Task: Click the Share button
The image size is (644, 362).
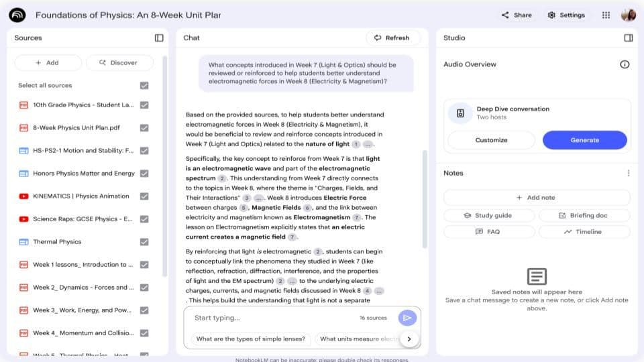Action: pyautogui.click(x=517, y=15)
